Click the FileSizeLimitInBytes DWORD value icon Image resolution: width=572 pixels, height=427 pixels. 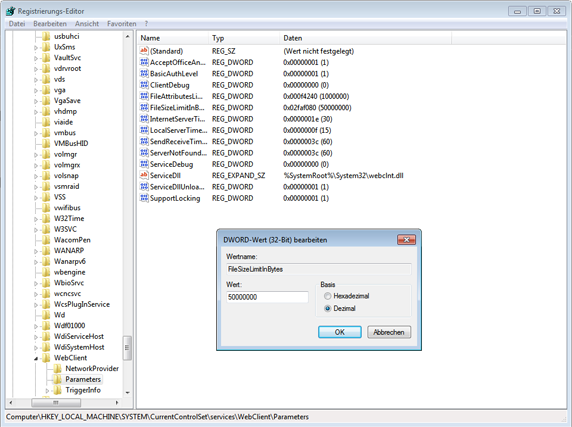click(x=144, y=108)
